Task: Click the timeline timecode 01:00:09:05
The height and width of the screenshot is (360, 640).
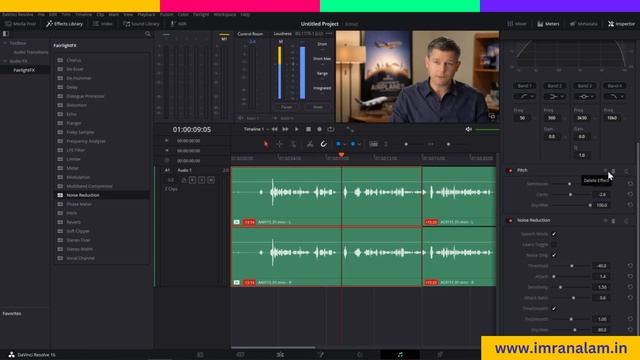Action: [x=191, y=129]
